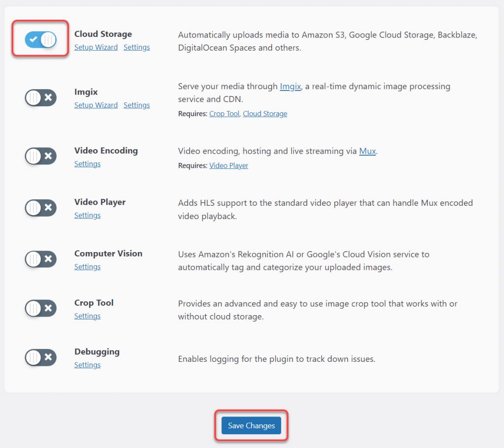Open Crop Tool Settings link
Viewport: 504px width, 448px height.
tap(88, 316)
